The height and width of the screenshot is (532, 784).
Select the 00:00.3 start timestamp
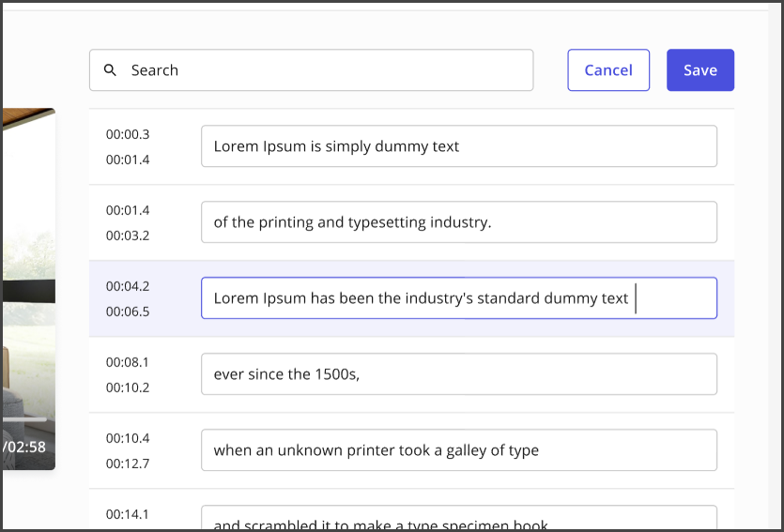[128, 134]
